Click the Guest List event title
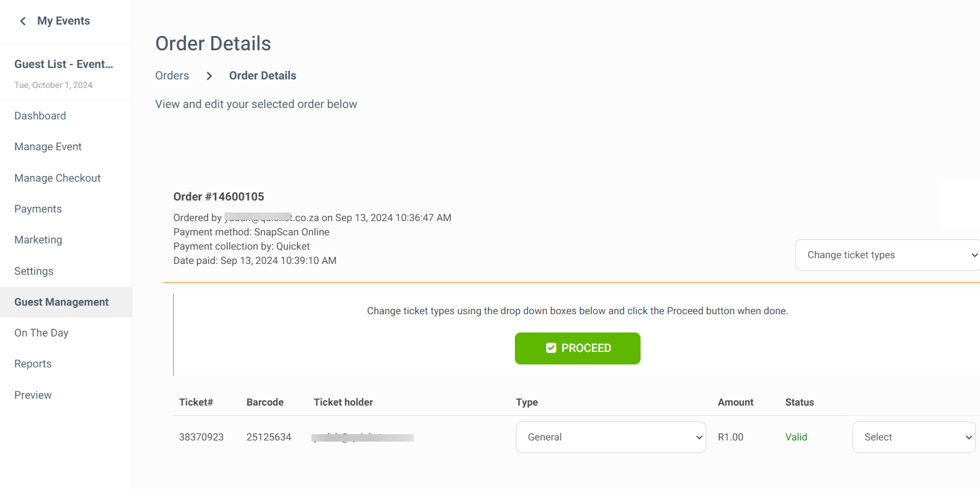Image resolution: width=980 pixels, height=489 pixels. coord(63,64)
